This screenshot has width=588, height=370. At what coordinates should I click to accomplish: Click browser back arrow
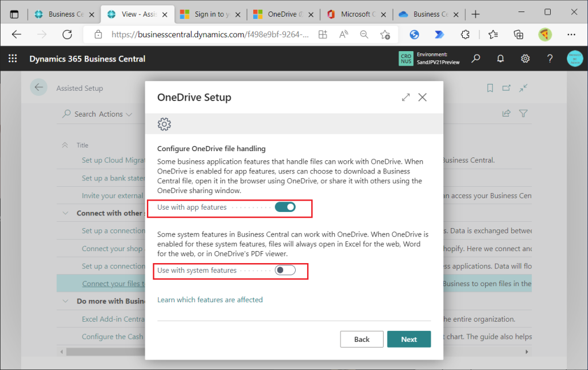[x=17, y=34]
